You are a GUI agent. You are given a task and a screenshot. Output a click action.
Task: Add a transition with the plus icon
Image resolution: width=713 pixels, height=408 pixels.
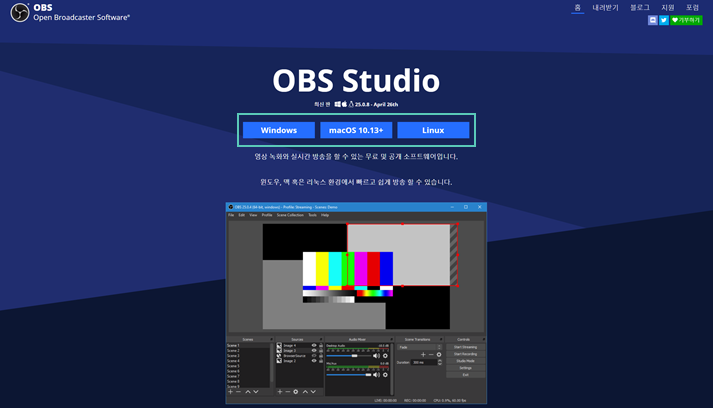click(x=423, y=354)
